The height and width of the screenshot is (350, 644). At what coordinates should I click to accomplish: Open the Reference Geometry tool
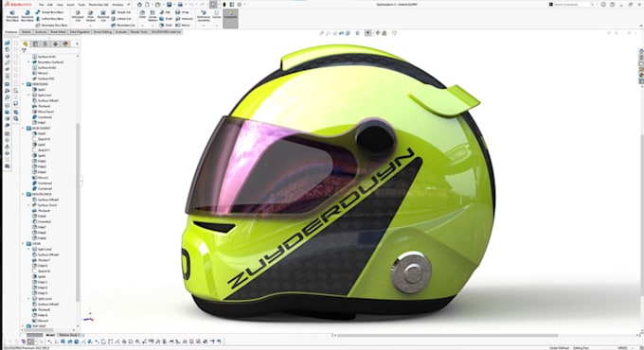click(204, 15)
